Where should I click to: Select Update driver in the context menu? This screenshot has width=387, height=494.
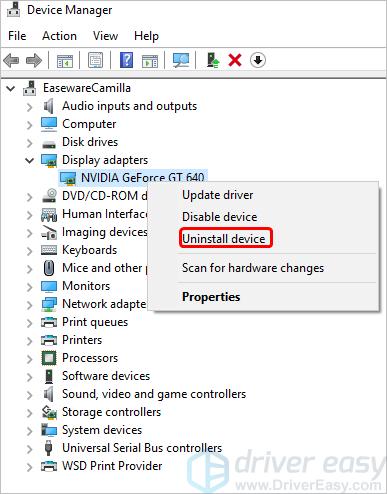(217, 195)
